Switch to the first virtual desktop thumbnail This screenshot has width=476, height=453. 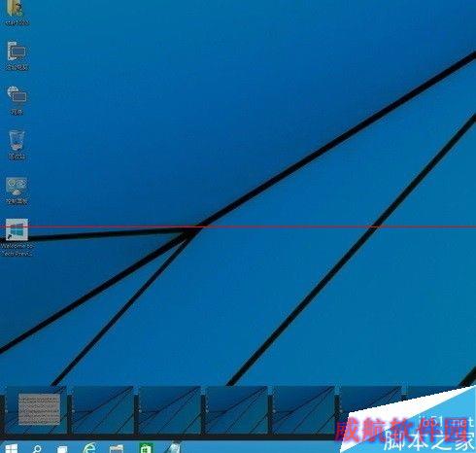[x=35, y=410]
